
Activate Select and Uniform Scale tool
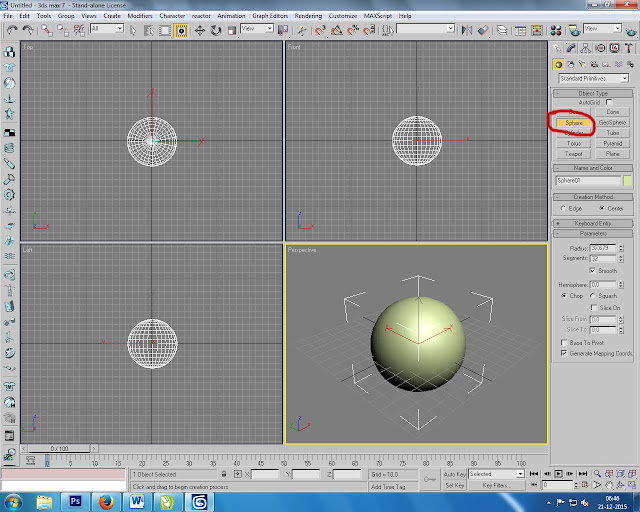[231, 30]
